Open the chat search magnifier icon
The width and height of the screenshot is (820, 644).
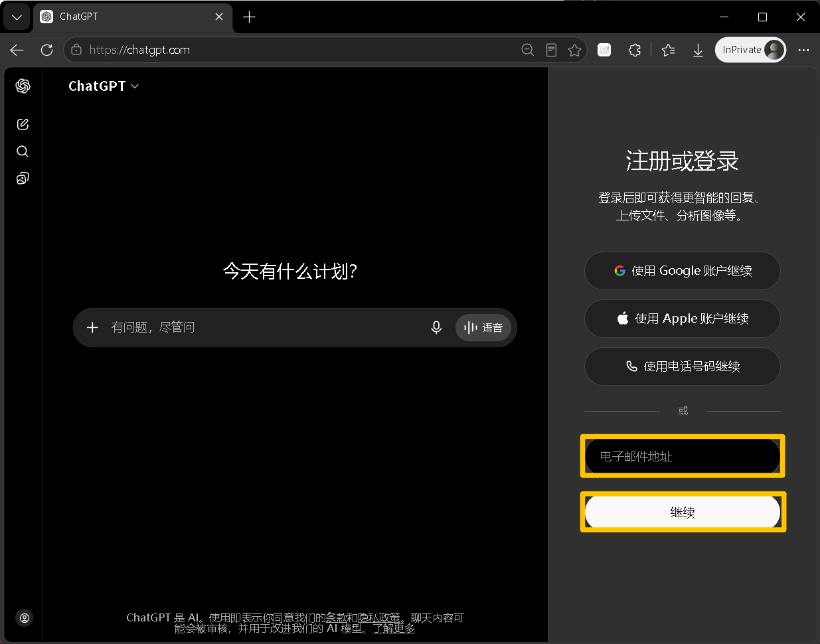click(x=23, y=151)
